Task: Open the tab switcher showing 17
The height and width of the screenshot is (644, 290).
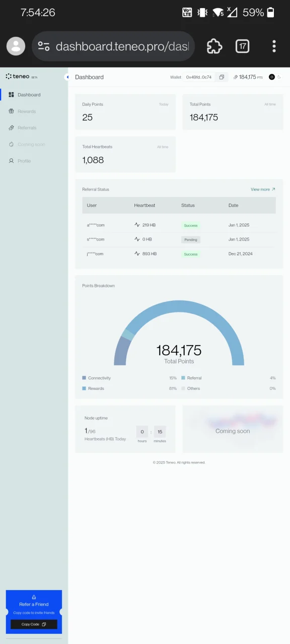Action: pos(243,46)
